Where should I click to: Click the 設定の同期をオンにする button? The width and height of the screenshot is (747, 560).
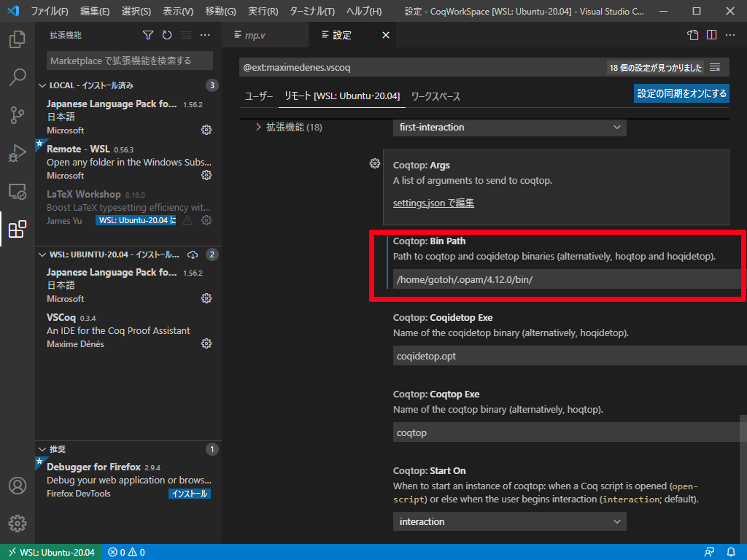681,93
